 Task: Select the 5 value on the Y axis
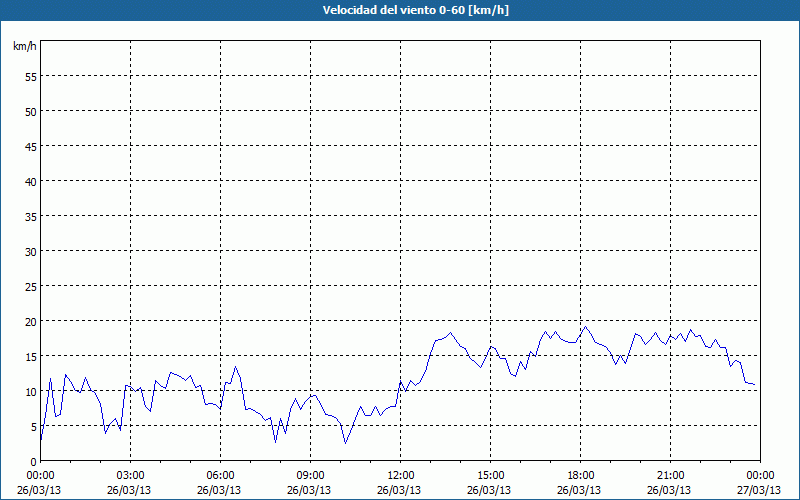click(34, 427)
